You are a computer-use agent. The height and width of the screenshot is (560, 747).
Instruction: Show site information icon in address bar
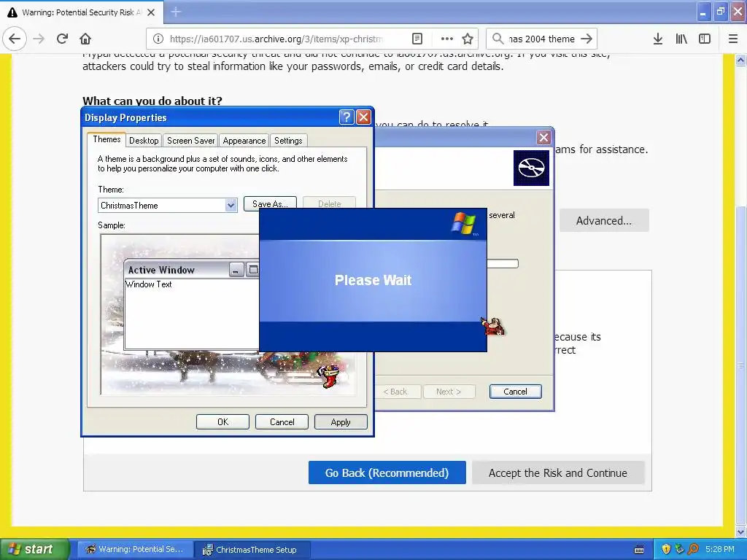coord(158,39)
